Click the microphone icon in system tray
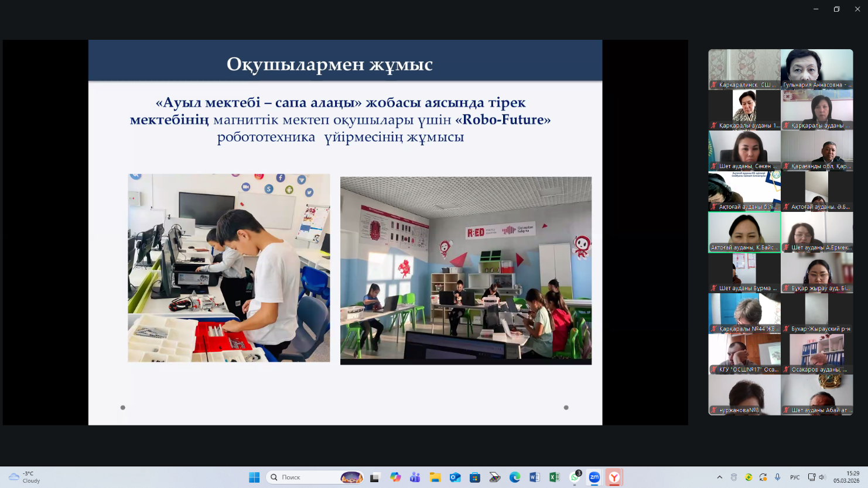 [x=777, y=477]
